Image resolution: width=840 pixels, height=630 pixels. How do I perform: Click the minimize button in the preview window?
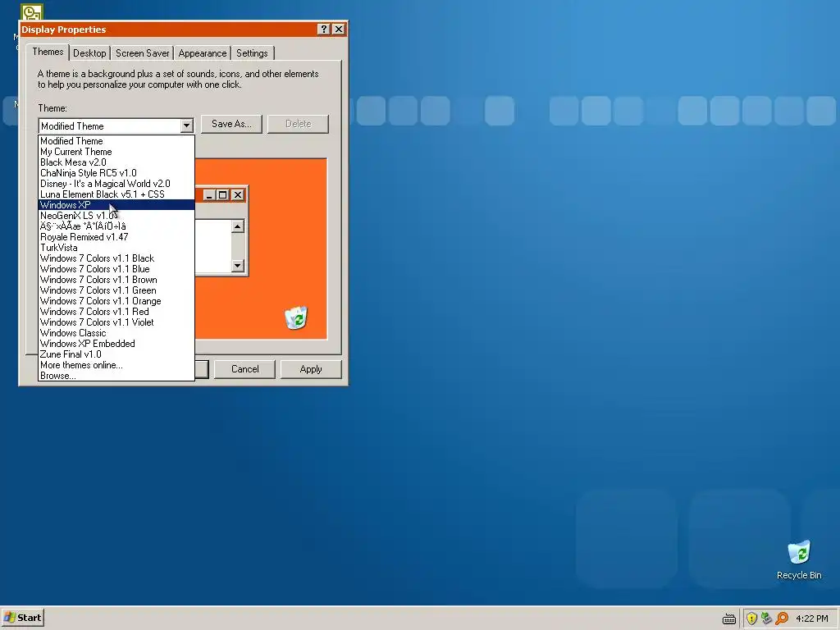[209, 195]
